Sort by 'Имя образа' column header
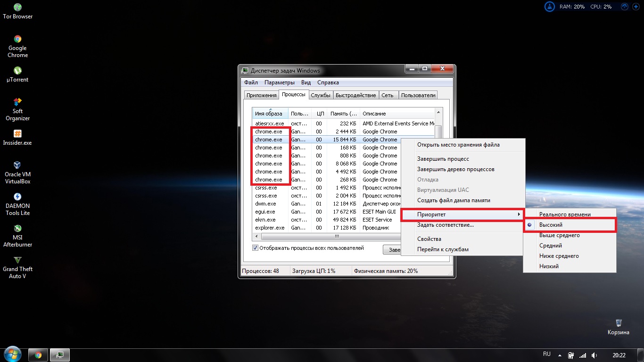Viewport: 644px width, 362px height. click(x=269, y=114)
